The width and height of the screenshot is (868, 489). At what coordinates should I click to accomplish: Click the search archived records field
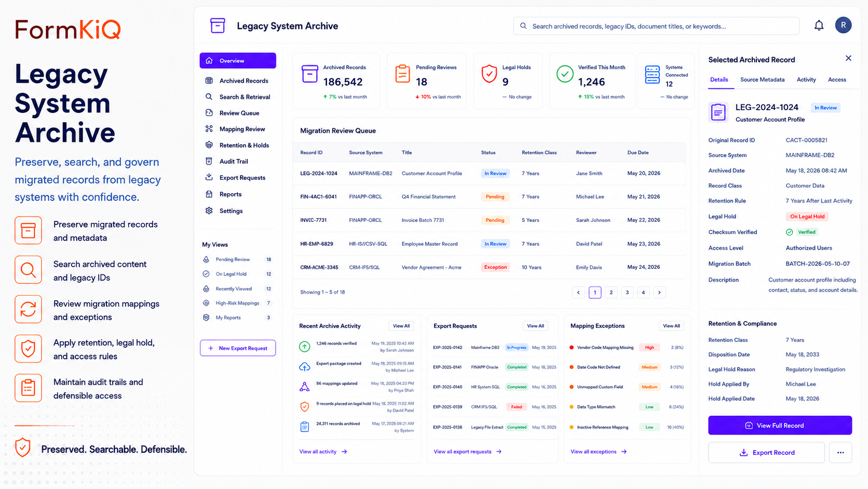click(656, 26)
